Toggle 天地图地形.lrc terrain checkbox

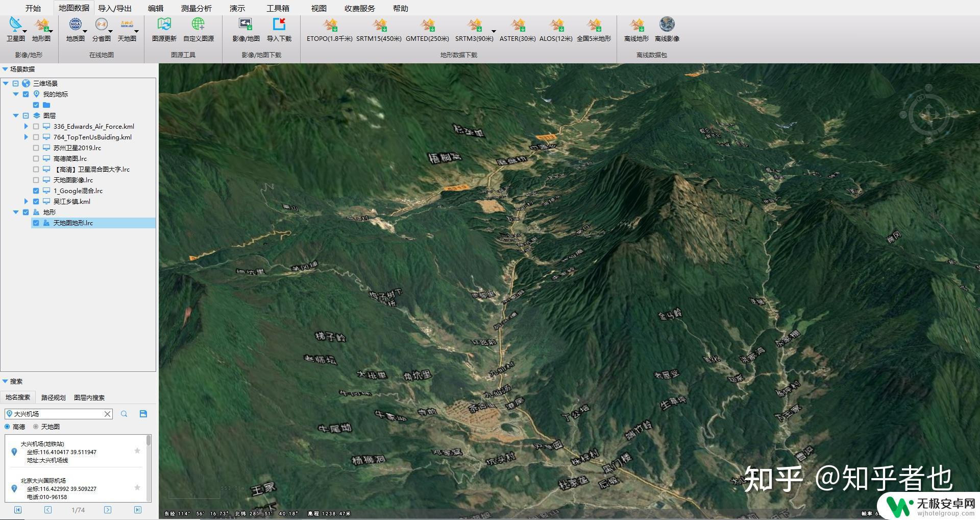pyautogui.click(x=36, y=223)
